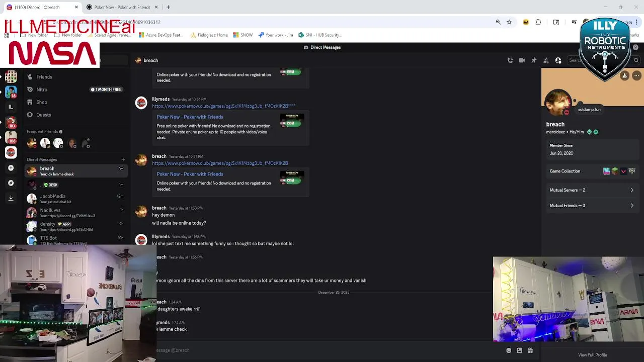Screen dimensions: 644x362
Task: Open the sticker picker icon
Action: 519,350
